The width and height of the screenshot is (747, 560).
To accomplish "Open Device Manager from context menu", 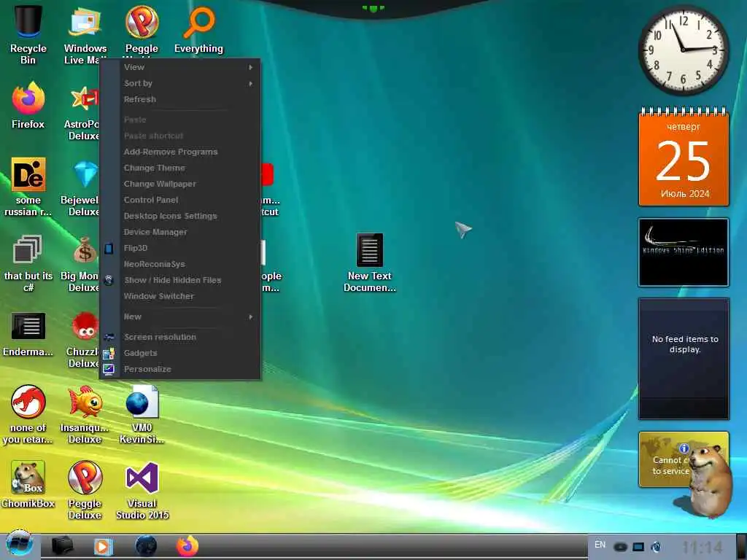I will point(181,232).
